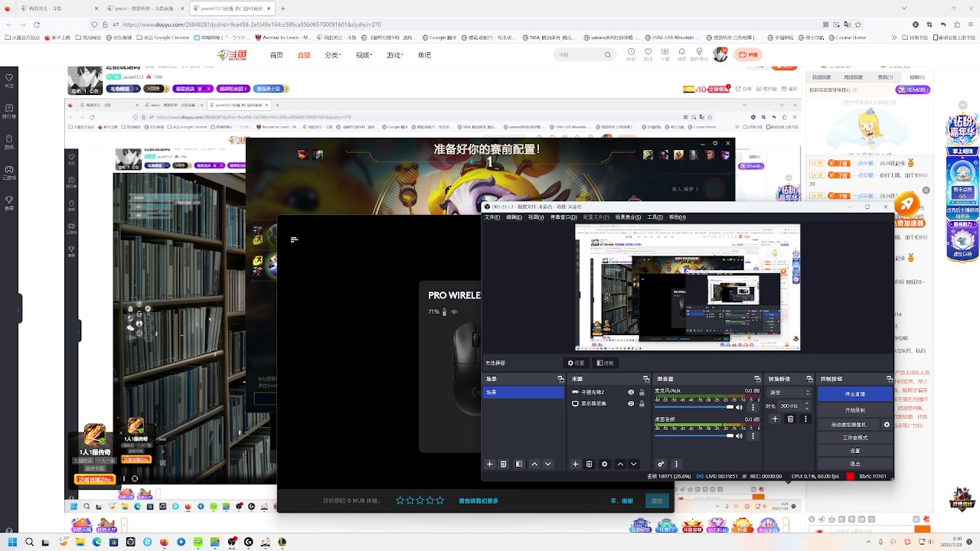The height and width of the screenshot is (551, 980).
Task: Open source properties gear in sources panel
Action: (x=604, y=464)
